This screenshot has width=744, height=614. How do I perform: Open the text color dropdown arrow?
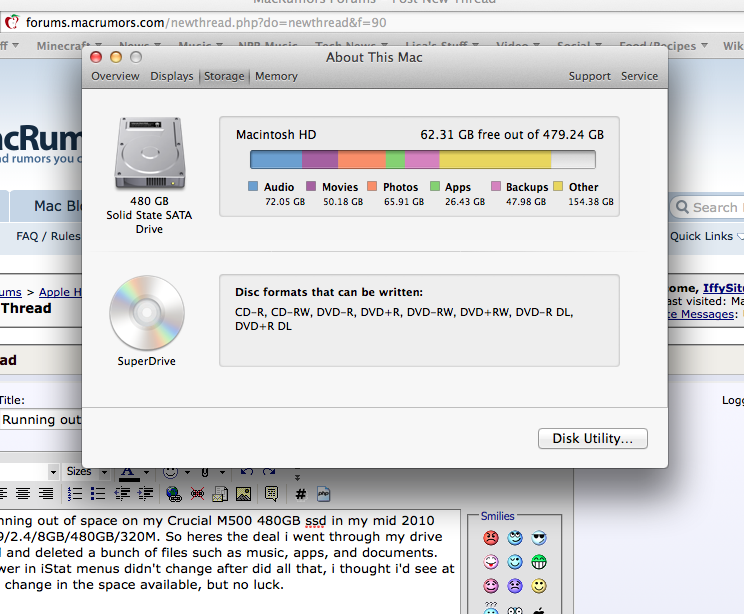tap(146, 473)
